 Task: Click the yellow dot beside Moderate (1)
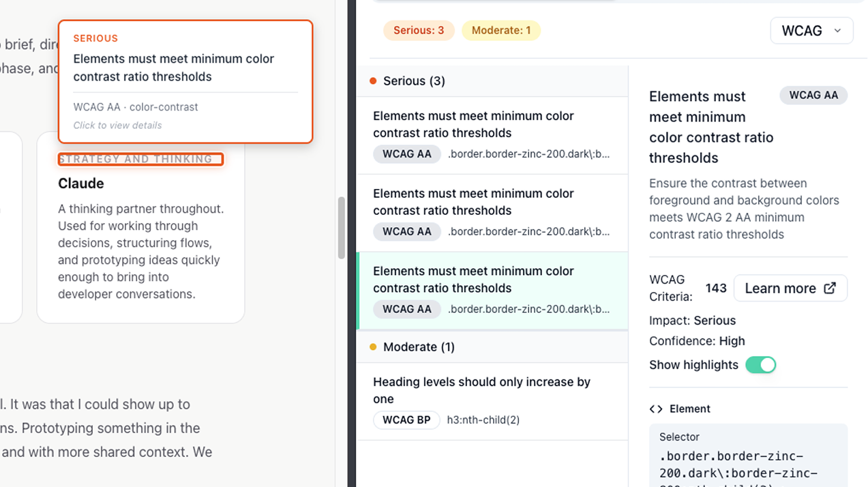[373, 347]
